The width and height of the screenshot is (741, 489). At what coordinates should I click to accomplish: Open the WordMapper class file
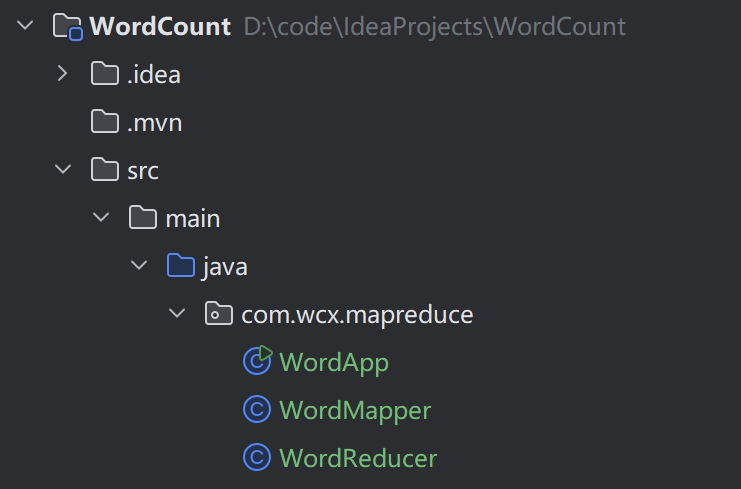click(355, 411)
